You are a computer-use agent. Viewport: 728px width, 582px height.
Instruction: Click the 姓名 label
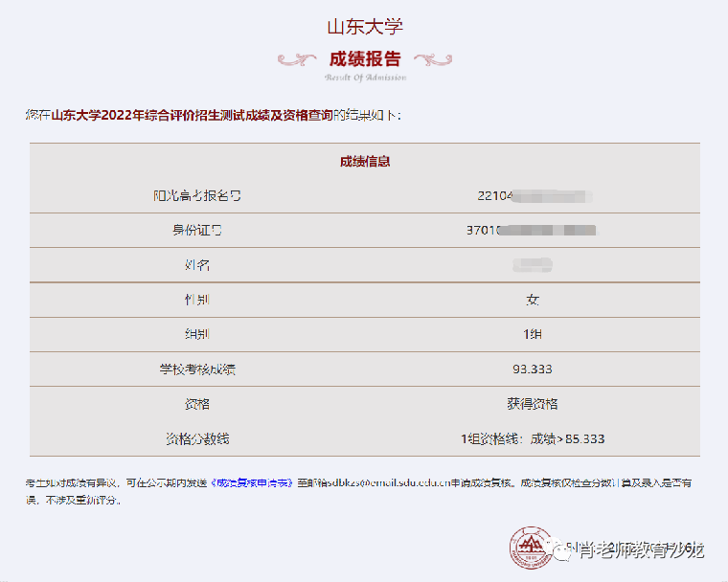(x=197, y=265)
